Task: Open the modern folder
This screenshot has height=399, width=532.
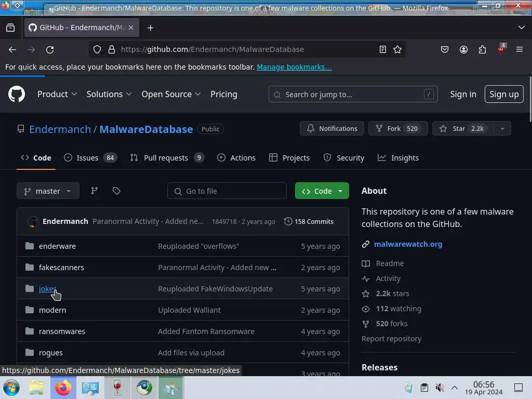Action: tap(52, 310)
